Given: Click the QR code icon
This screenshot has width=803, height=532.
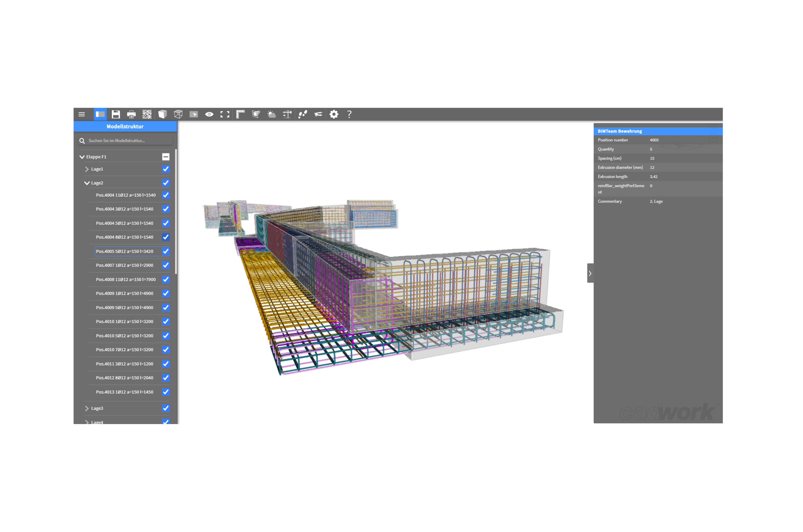Looking at the screenshot, I should pos(147,114).
